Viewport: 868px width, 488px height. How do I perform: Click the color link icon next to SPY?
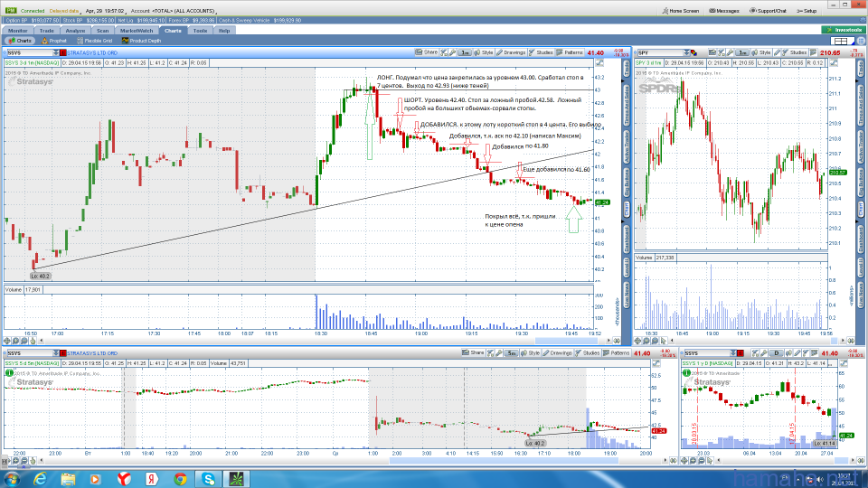[x=693, y=52]
